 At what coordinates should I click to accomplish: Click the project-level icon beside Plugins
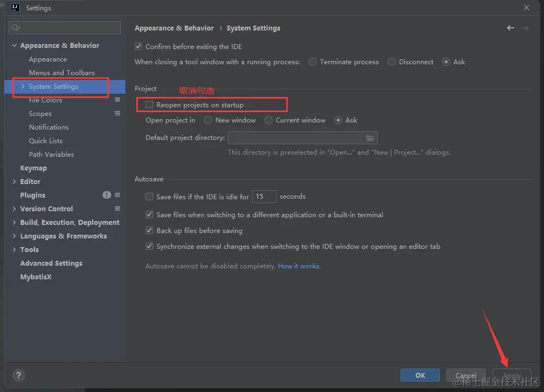pyautogui.click(x=118, y=195)
